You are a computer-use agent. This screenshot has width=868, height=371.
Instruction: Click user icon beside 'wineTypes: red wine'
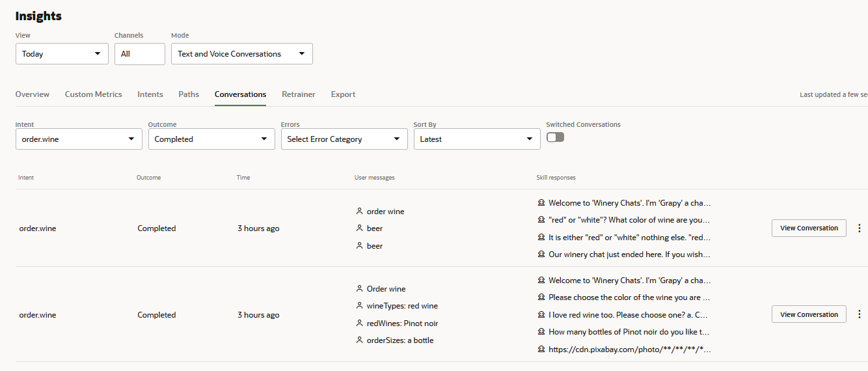tap(359, 306)
